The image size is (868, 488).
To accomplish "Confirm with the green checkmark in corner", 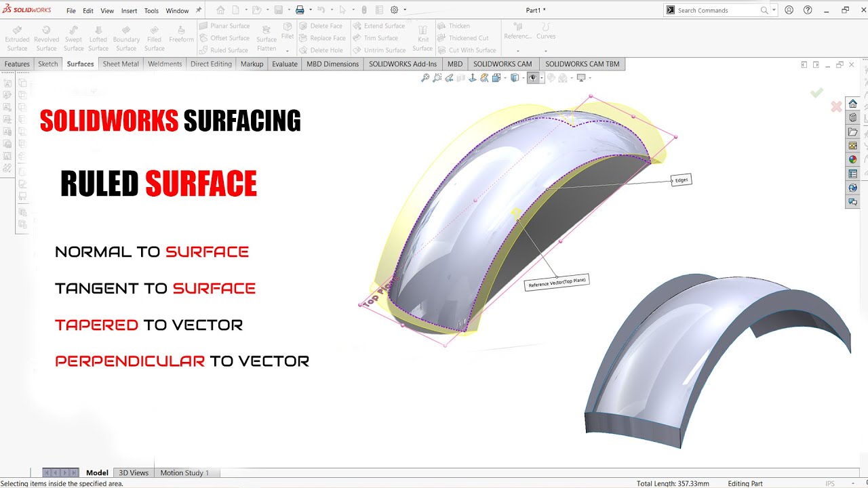I will (816, 93).
